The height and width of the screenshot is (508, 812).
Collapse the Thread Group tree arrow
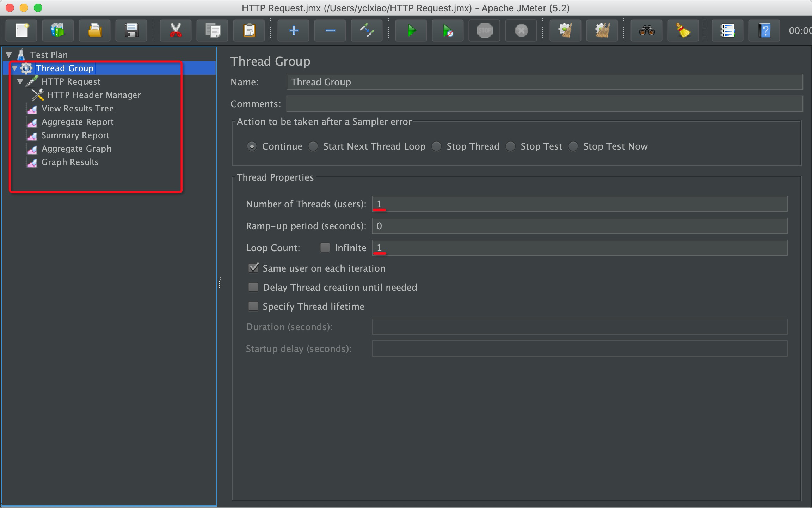pos(15,68)
